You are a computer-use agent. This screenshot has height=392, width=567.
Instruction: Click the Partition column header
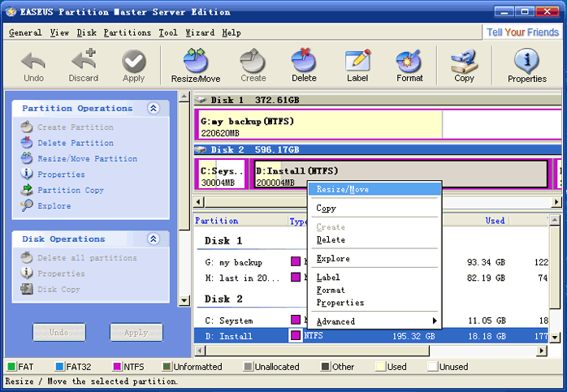[x=240, y=221]
